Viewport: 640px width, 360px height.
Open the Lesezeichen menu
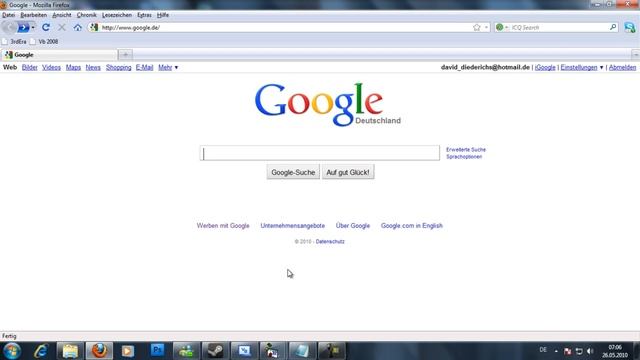point(117,15)
